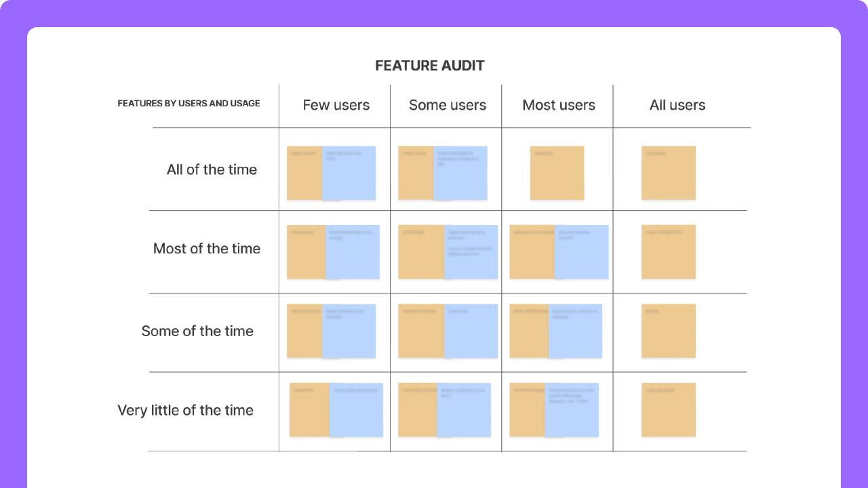Screen dimensions: 868x488
Task: Select blue note in Few users, All of the time
Action: [349, 174]
